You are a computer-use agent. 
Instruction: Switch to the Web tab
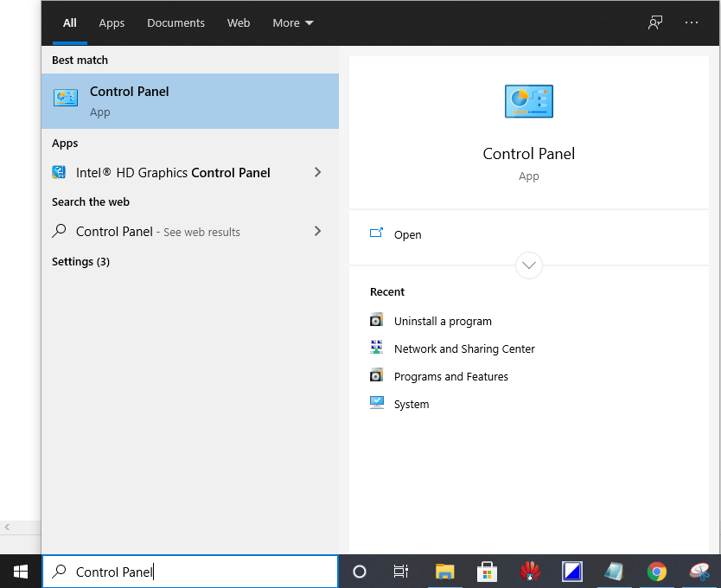[x=239, y=23]
